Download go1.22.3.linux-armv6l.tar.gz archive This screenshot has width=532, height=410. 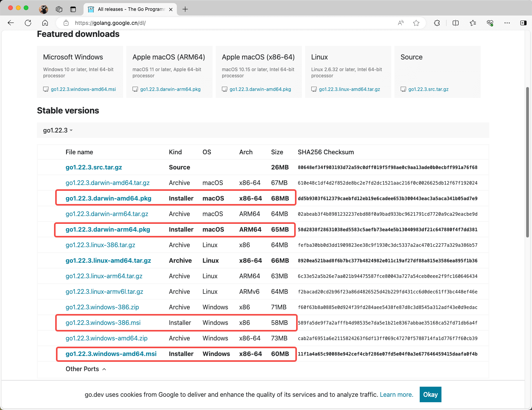click(x=105, y=291)
